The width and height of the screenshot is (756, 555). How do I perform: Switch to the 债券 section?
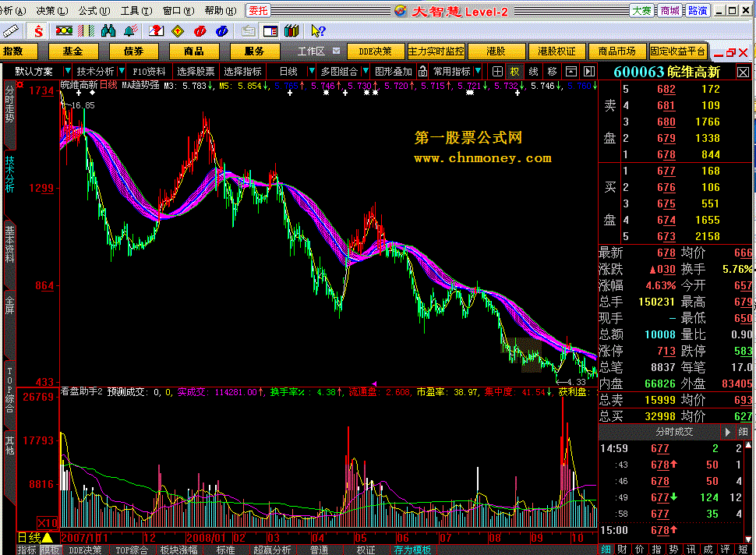click(133, 51)
